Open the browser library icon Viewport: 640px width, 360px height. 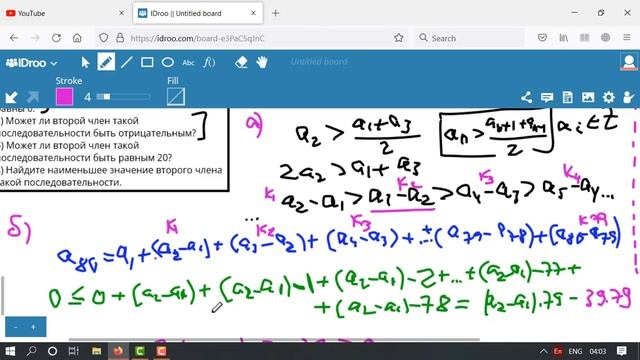pyautogui.click(x=563, y=38)
